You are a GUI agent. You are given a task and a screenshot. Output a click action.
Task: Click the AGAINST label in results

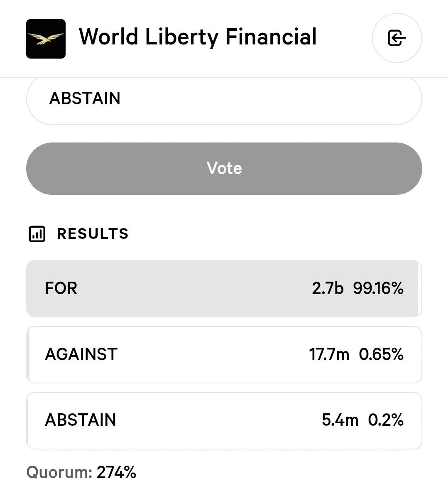click(81, 354)
